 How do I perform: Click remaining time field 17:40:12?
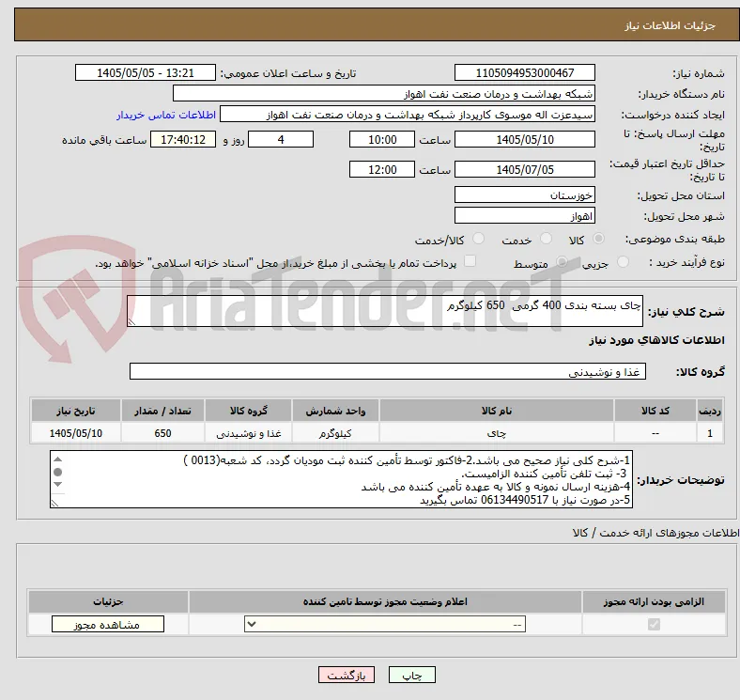point(183,139)
